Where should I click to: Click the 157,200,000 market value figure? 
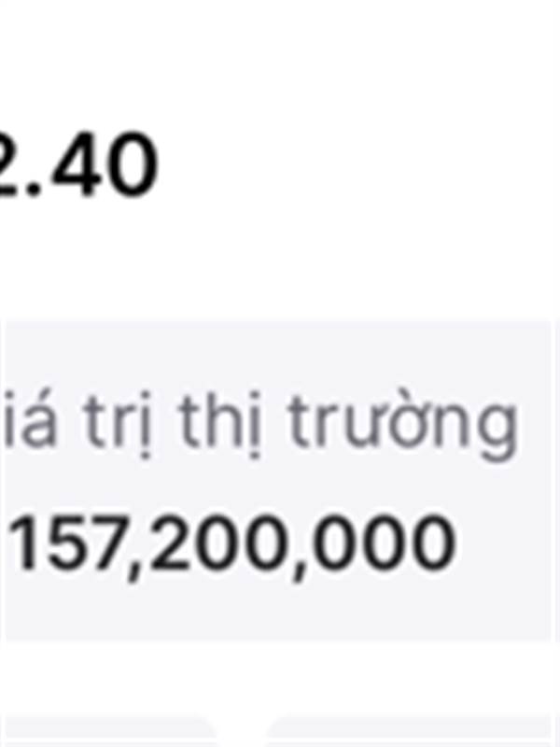[232, 544]
